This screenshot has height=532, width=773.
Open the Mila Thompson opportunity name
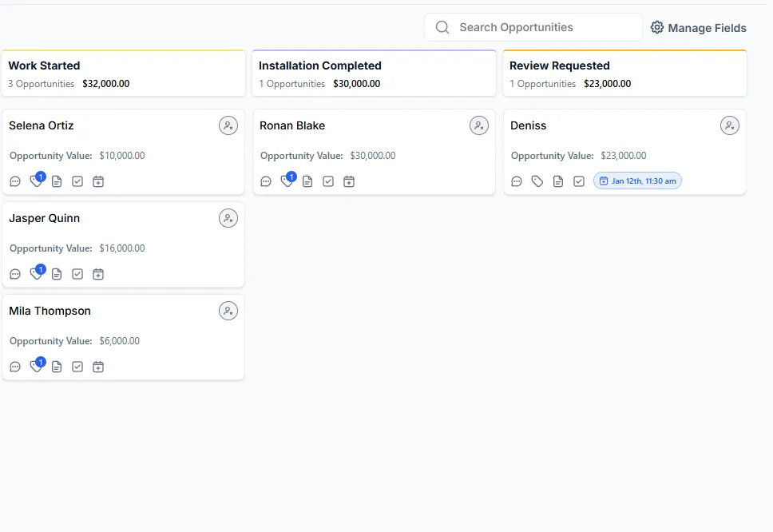point(50,311)
